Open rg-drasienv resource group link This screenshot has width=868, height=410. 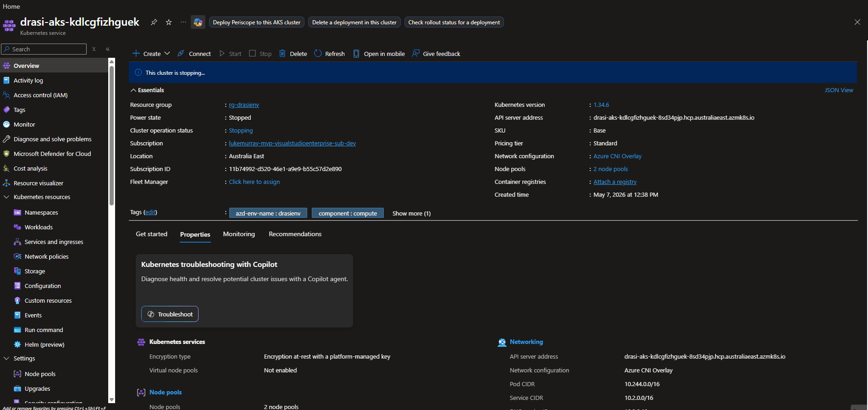(x=244, y=105)
